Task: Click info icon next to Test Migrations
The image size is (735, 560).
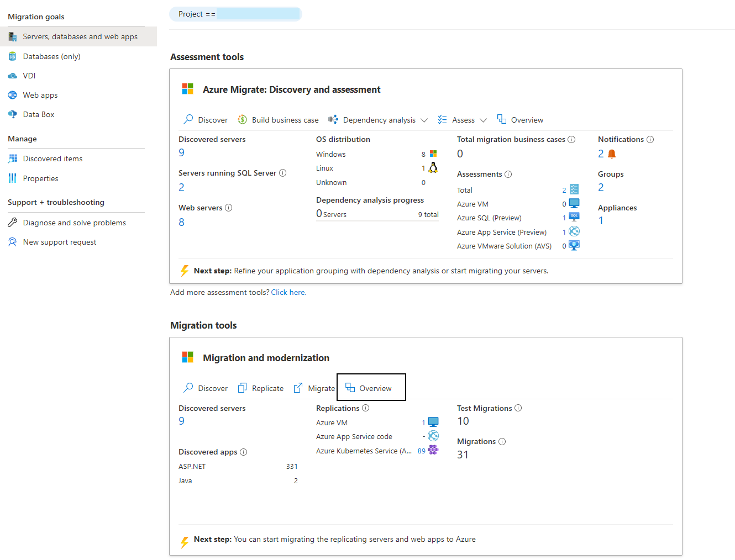Action: pyautogui.click(x=518, y=408)
